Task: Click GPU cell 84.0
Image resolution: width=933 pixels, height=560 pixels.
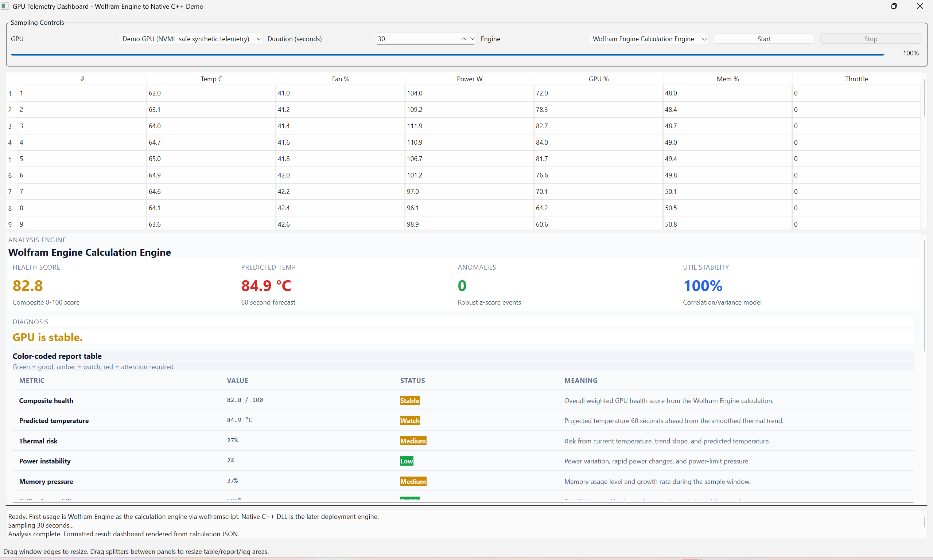Action: (598, 142)
